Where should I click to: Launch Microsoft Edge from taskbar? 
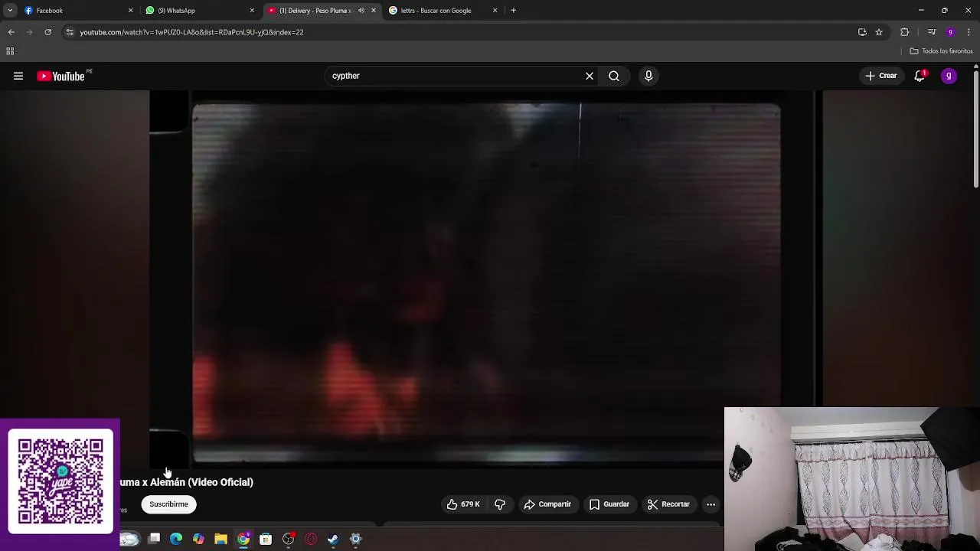[176, 539]
